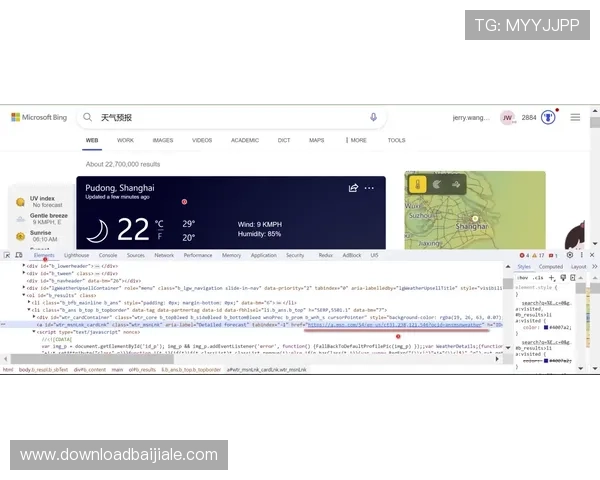Collapse the ol b_results tree node
This screenshot has height=480, width=600.
click(24, 295)
